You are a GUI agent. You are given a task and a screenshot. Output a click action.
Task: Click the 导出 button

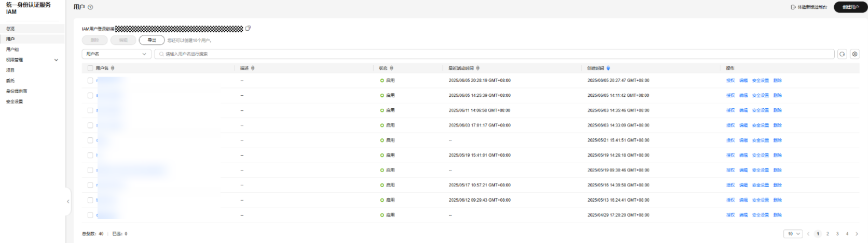[x=151, y=40]
